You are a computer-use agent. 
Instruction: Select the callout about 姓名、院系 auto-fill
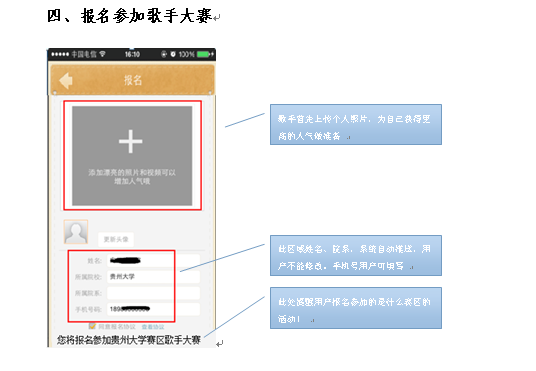pyautogui.click(x=356, y=255)
